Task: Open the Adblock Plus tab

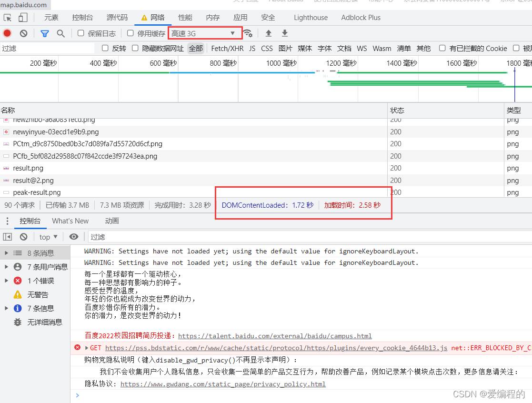Action: [x=361, y=18]
